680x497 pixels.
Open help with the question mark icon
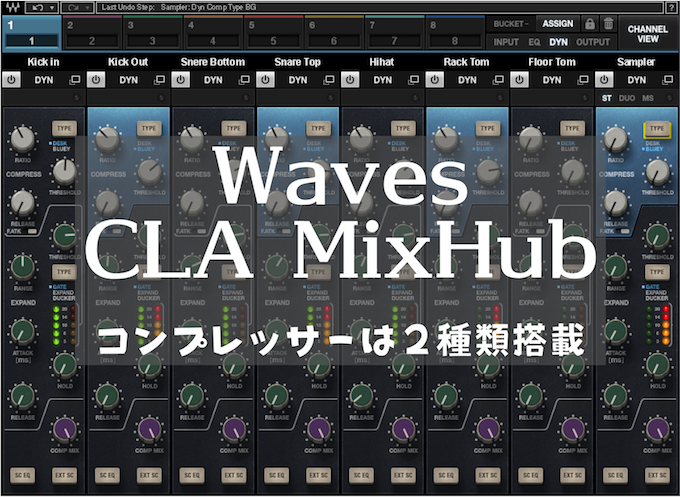(670, 7)
